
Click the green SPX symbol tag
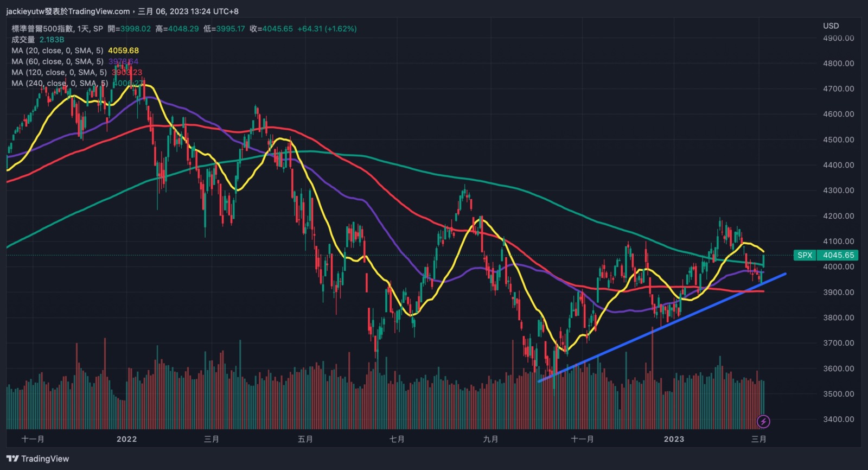[x=805, y=255]
